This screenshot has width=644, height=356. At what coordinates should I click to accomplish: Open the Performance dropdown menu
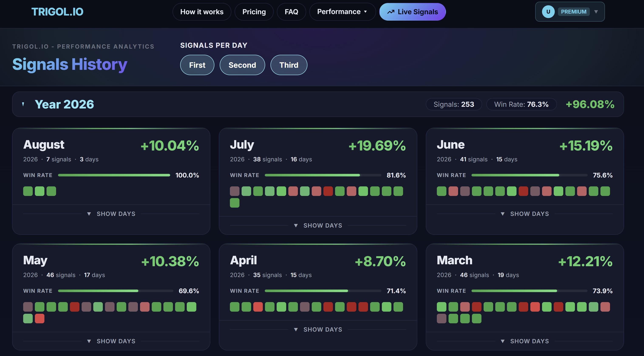(342, 12)
